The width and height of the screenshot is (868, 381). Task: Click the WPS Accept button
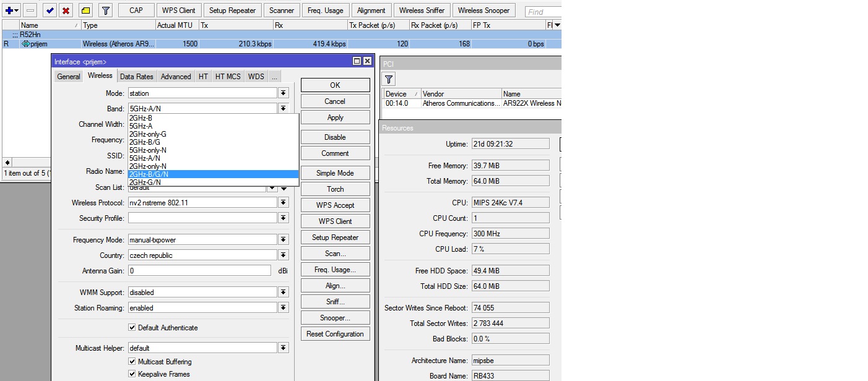pos(335,205)
